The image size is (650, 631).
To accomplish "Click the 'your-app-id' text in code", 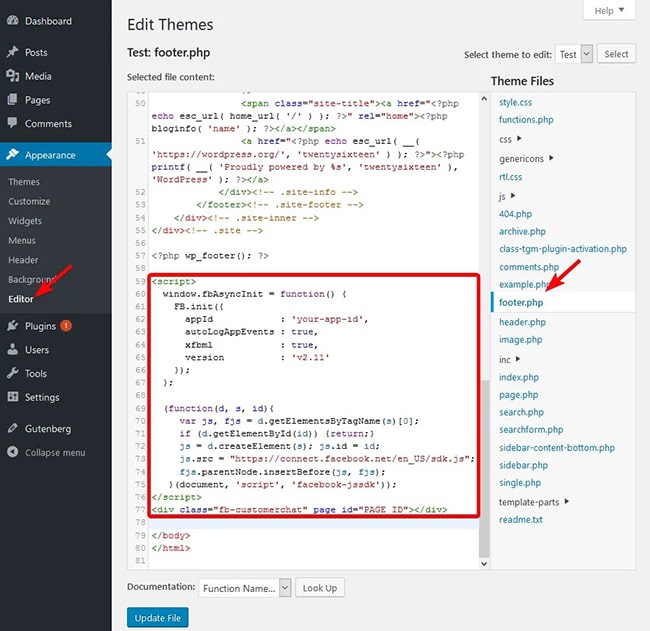I will (327, 319).
